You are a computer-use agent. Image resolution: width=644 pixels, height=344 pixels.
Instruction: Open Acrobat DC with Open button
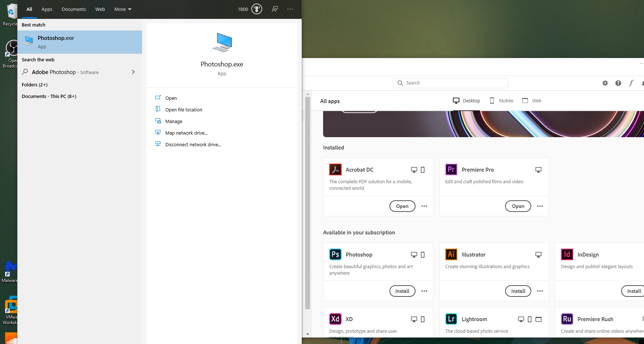pos(402,206)
